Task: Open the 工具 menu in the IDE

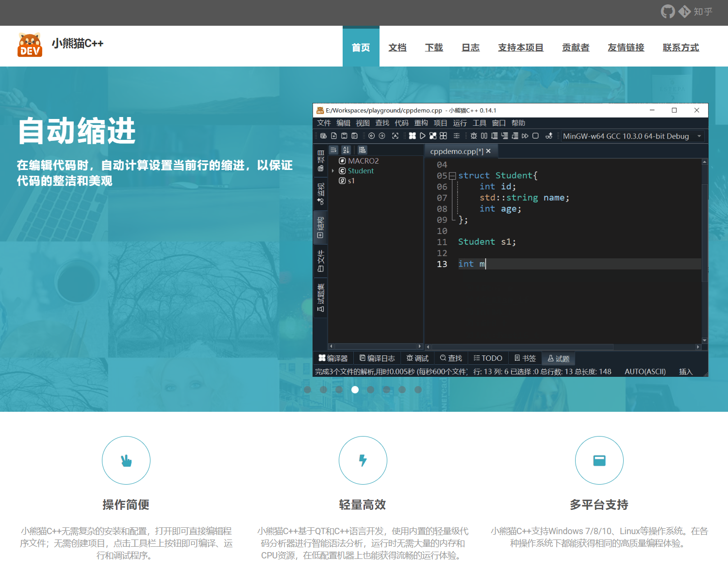Action: (479, 123)
